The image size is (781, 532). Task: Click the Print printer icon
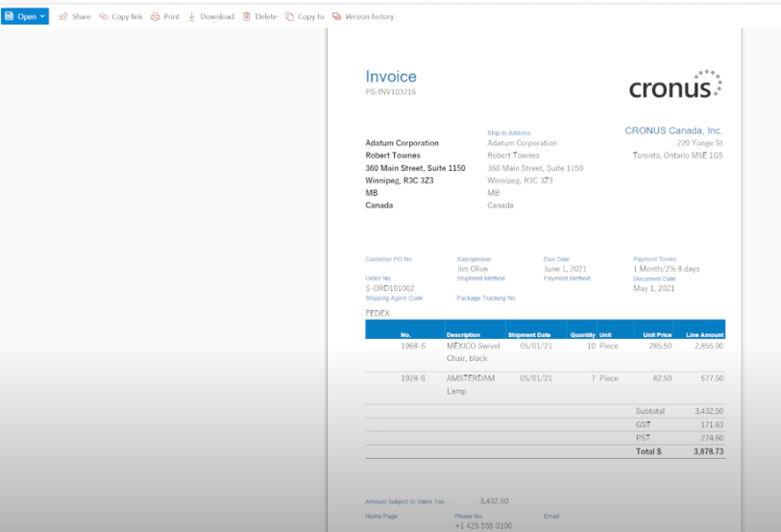[x=156, y=16]
